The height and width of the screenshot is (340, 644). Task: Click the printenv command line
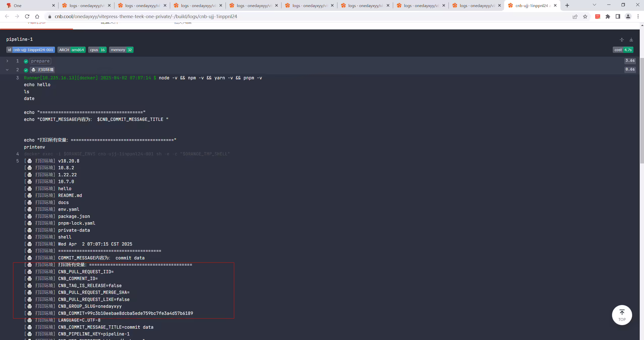click(x=35, y=147)
